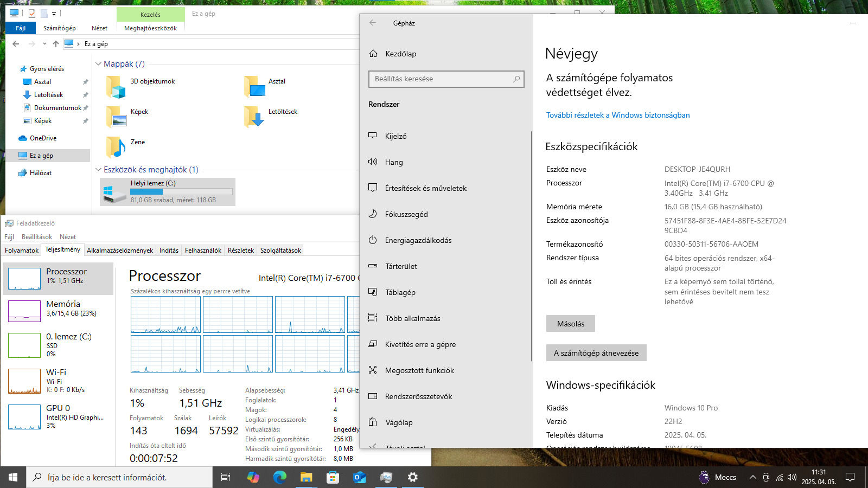Select Hálózat in navigation pane

[x=41, y=173]
